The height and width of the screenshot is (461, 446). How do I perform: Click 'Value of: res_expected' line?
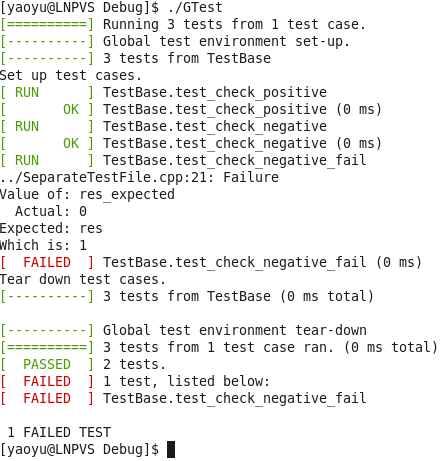87,194
